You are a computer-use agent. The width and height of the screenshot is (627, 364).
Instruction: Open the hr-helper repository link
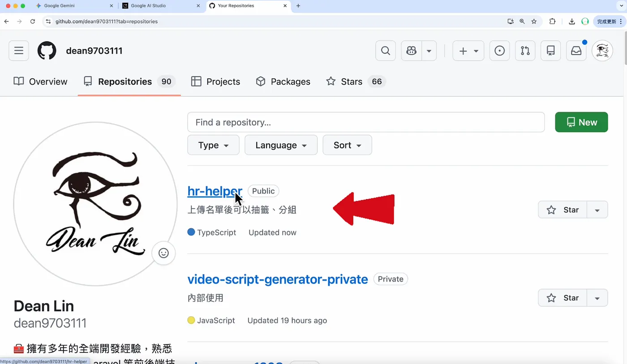[x=215, y=191]
